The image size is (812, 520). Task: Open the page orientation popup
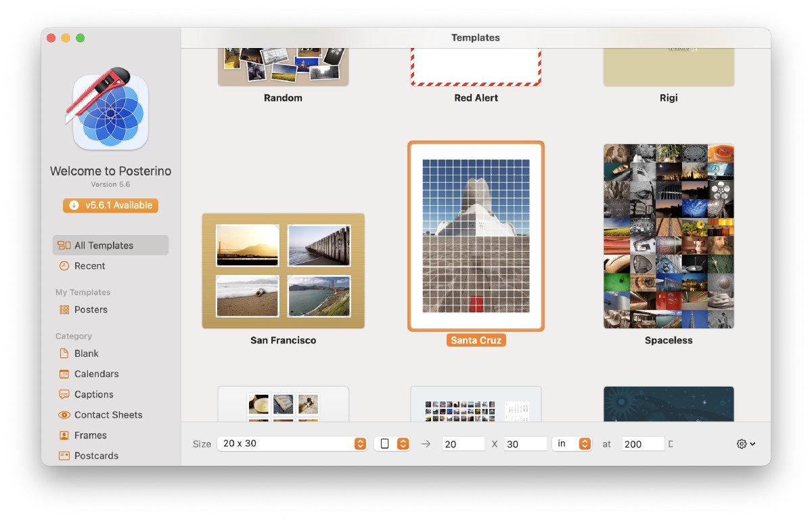coord(392,443)
